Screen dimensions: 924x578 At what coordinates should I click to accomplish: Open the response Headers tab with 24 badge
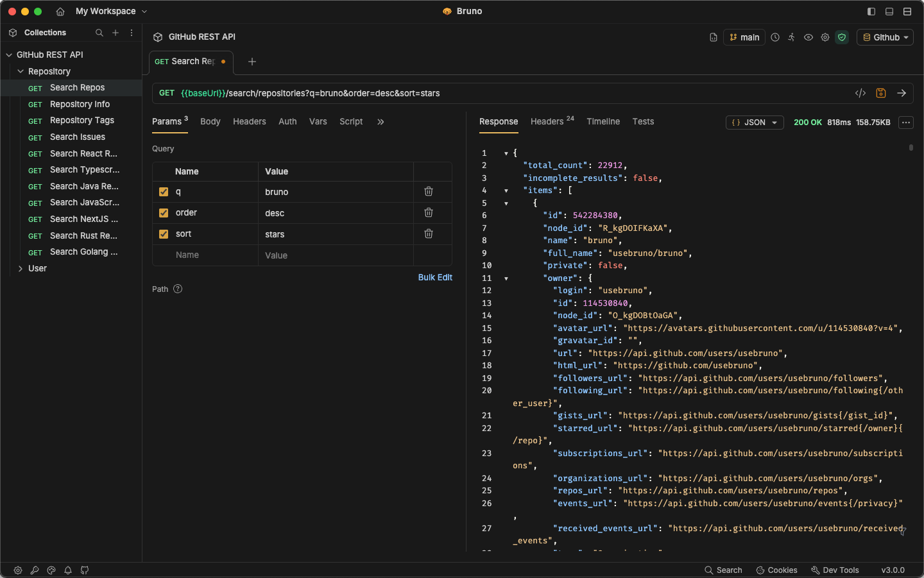tap(552, 121)
